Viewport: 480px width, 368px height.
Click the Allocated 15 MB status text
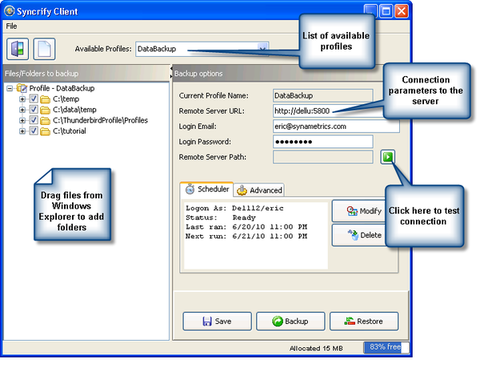[316, 348]
